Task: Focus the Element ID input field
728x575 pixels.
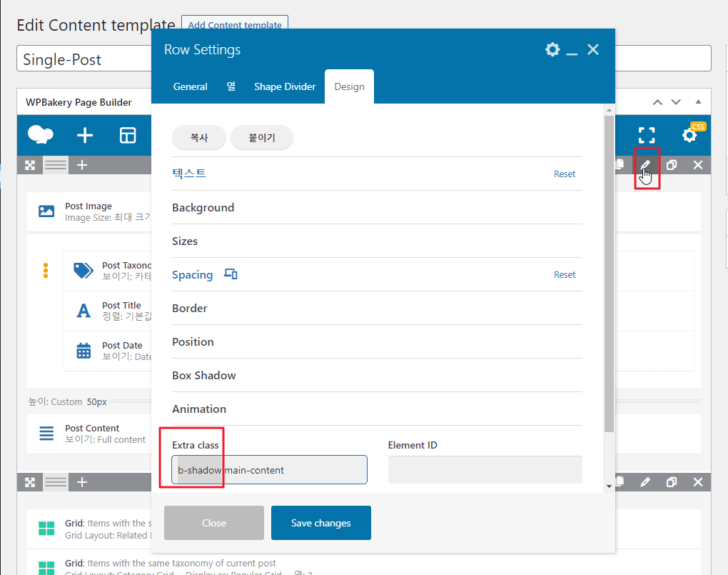Action: (485, 470)
